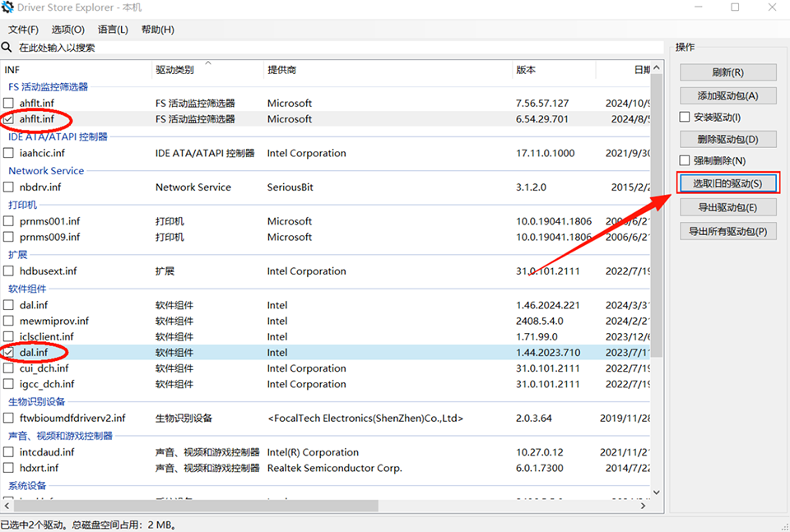Check the igcc_dch.inf checkbox
Image resolution: width=790 pixels, height=532 pixels.
8,384
